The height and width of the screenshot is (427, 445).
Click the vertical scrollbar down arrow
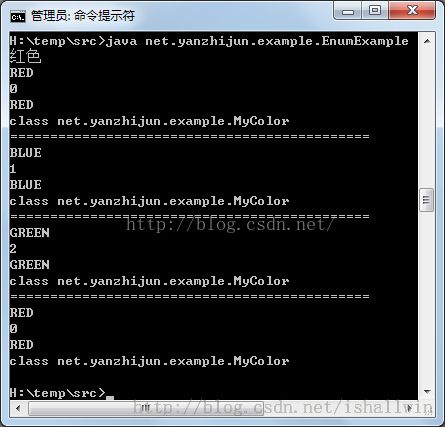tap(427, 391)
